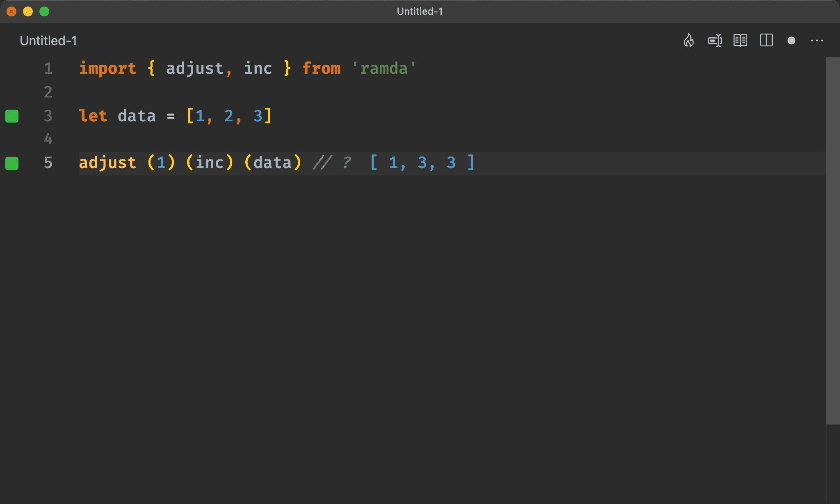Click the flame/Quokka run icon
Image resolution: width=840 pixels, height=504 pixels.
pyautogui.click(x=689, y=40)
